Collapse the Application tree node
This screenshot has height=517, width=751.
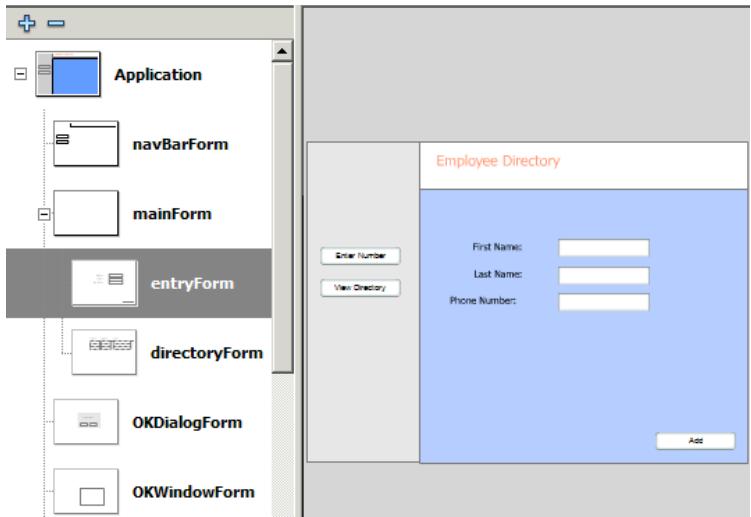21,74
